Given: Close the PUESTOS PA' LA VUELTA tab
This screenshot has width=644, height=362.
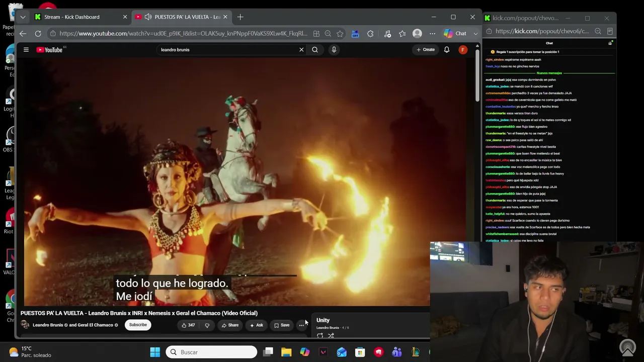Looking at the screenshot, I should pos(225,17).
